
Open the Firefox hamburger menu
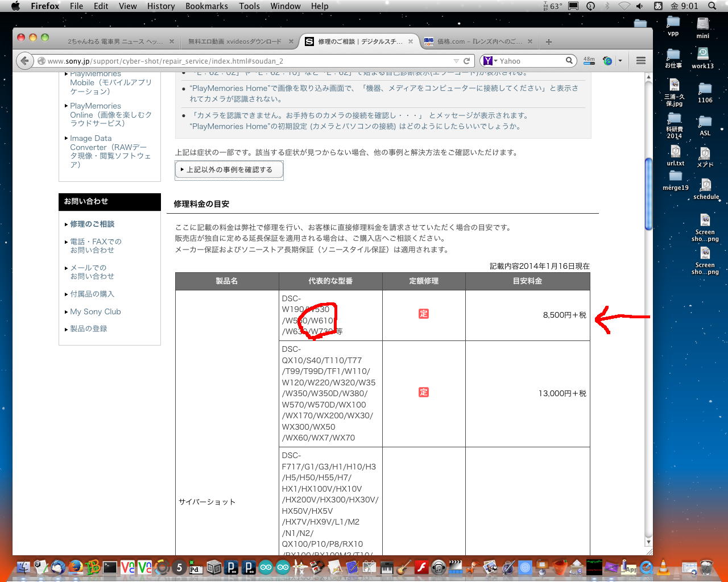click(641, 61)
